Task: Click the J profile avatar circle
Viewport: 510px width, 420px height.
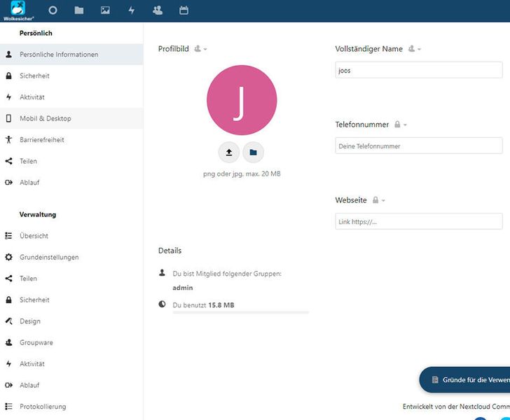Action: coord(242,100)
